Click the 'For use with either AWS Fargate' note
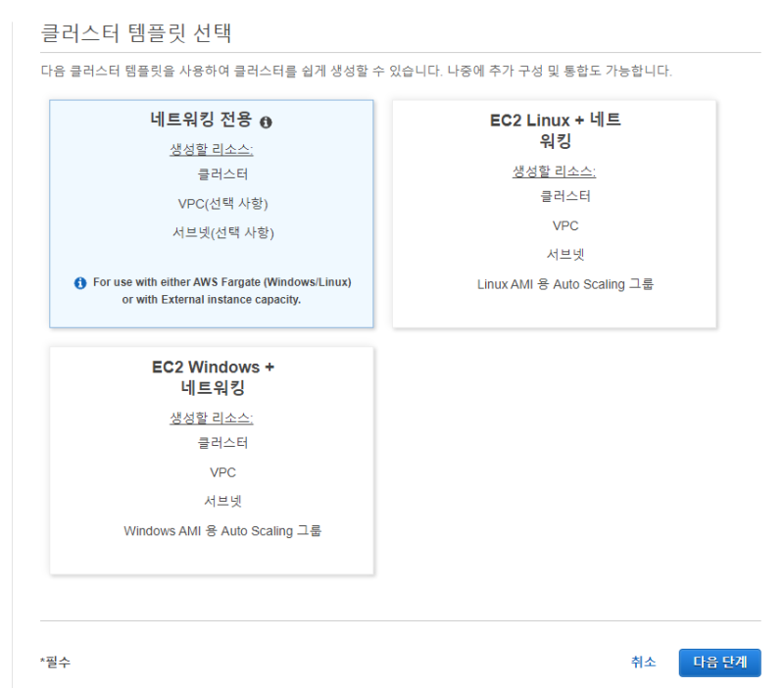Viewport: 784px width, 688px height. click(x=221, y=291)
